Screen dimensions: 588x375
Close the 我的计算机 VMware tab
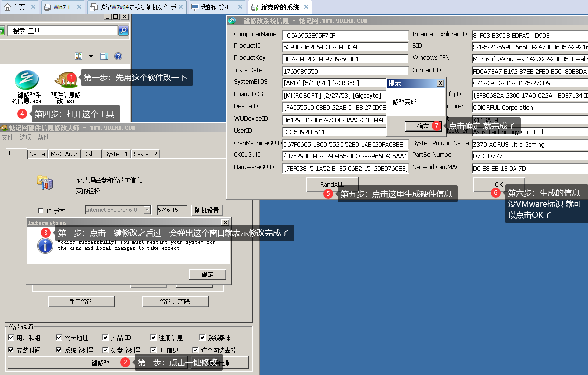tap(240, 7)
